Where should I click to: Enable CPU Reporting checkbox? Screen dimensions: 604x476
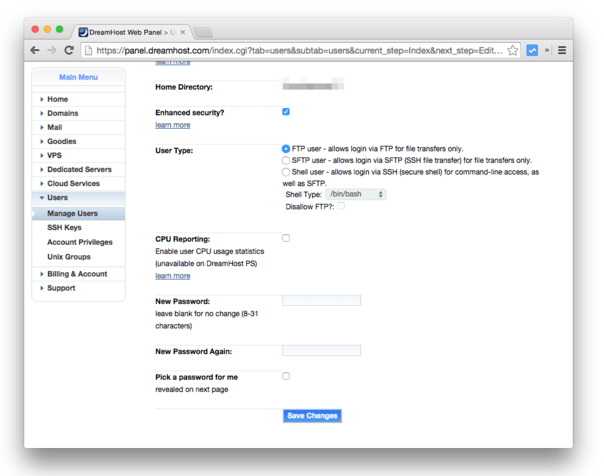pos(286,238)
